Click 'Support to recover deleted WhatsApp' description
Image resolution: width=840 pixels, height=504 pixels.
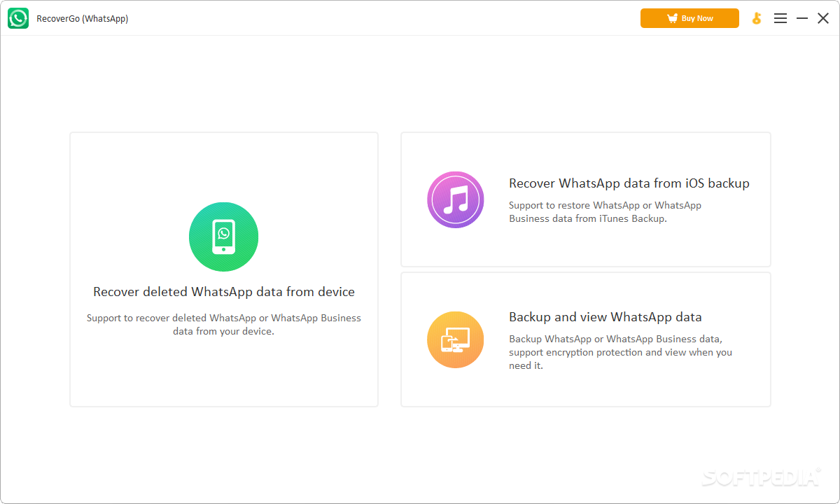pos(224,325)
